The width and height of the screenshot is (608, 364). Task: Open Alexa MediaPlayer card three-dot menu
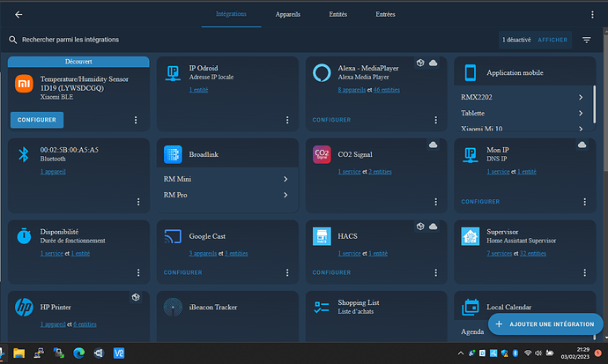[x=435, y=120]
